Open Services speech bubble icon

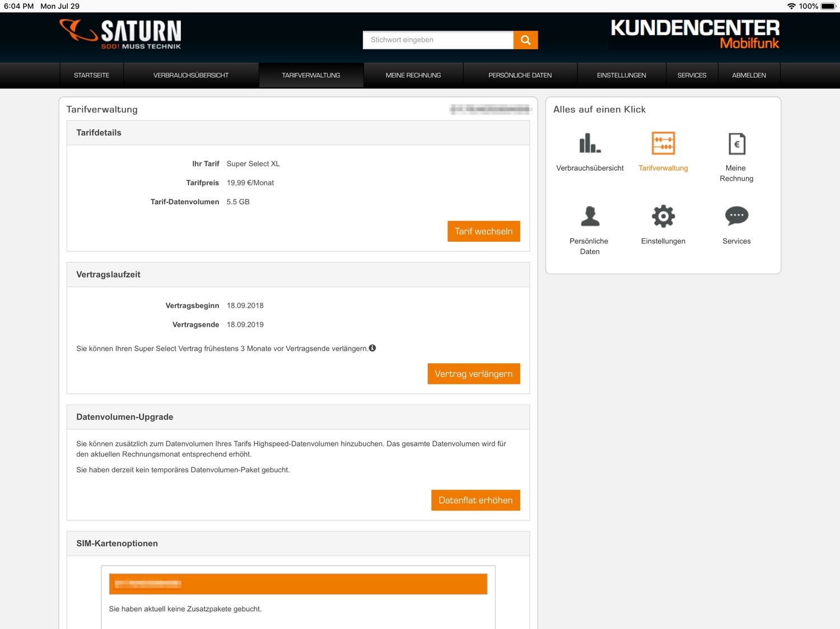pos(736,215)
